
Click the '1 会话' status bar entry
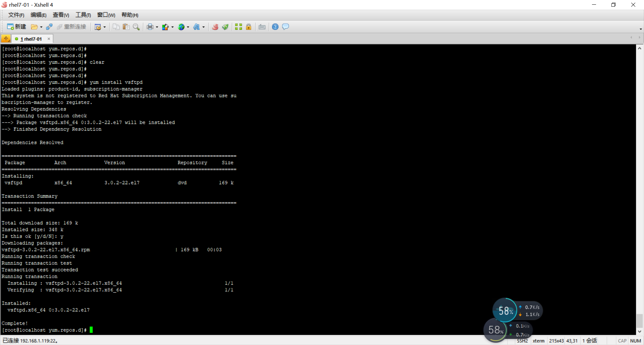[x=590, y=341]
